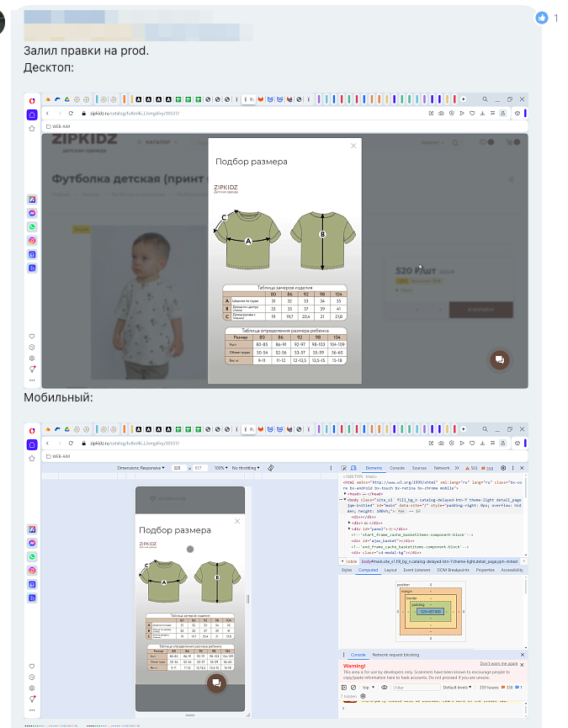The width and height of the screenshot is (568, 728).
Task: Click the box model content size 320×657
Action: (x=431, y=612)
